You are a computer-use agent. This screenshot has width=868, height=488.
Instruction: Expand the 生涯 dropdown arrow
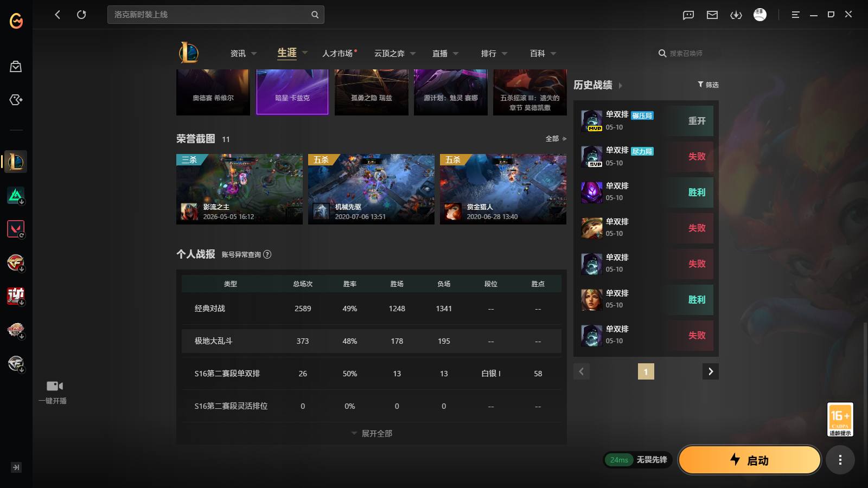click(x=305, y=53)
